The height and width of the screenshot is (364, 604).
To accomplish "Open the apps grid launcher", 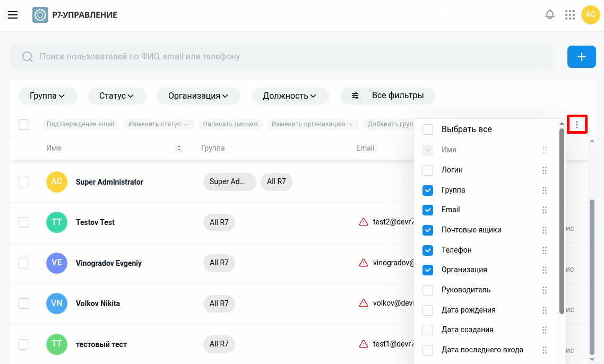I will (x=570, y=15).
